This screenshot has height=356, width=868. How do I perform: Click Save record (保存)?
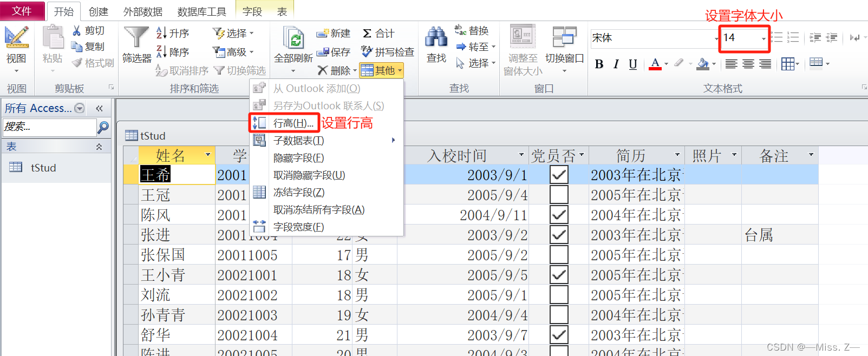point(334,52)
